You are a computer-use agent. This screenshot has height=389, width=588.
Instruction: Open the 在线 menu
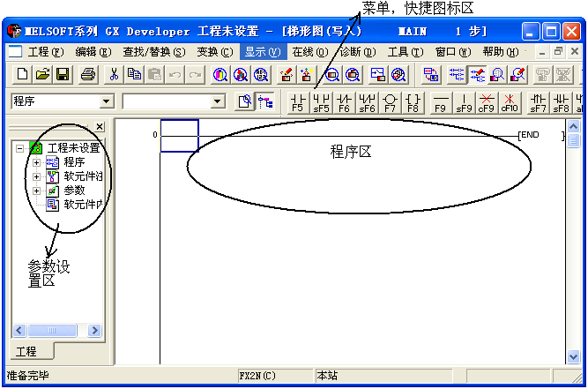pyautogui.click(x=308, y=52)
